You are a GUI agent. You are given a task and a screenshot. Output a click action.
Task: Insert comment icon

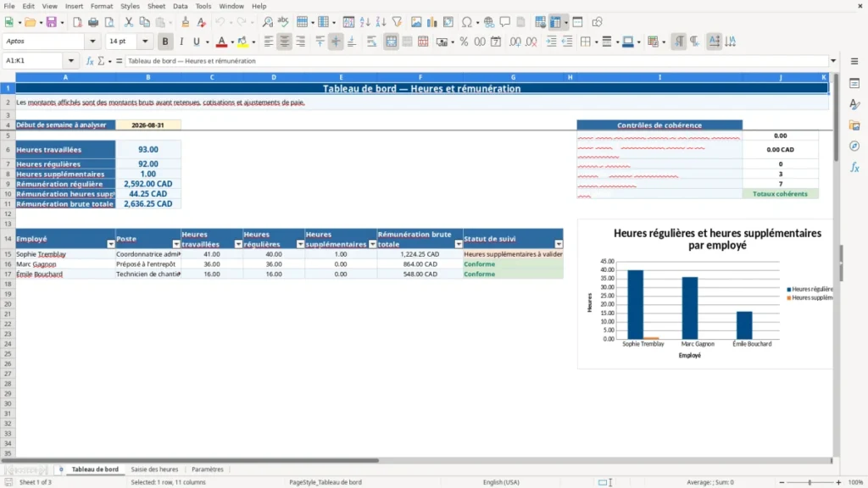point(505,22)
